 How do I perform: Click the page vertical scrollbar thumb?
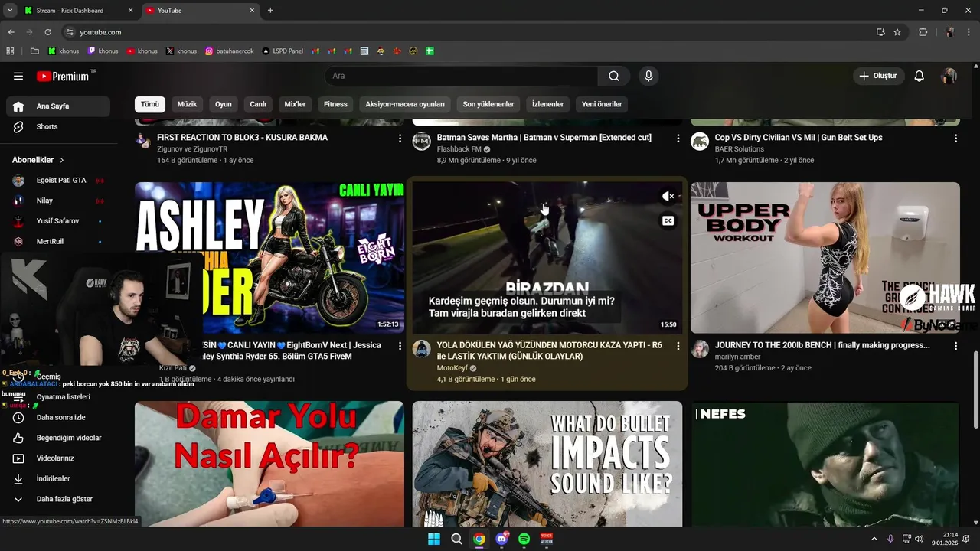(x=975, y=390)
